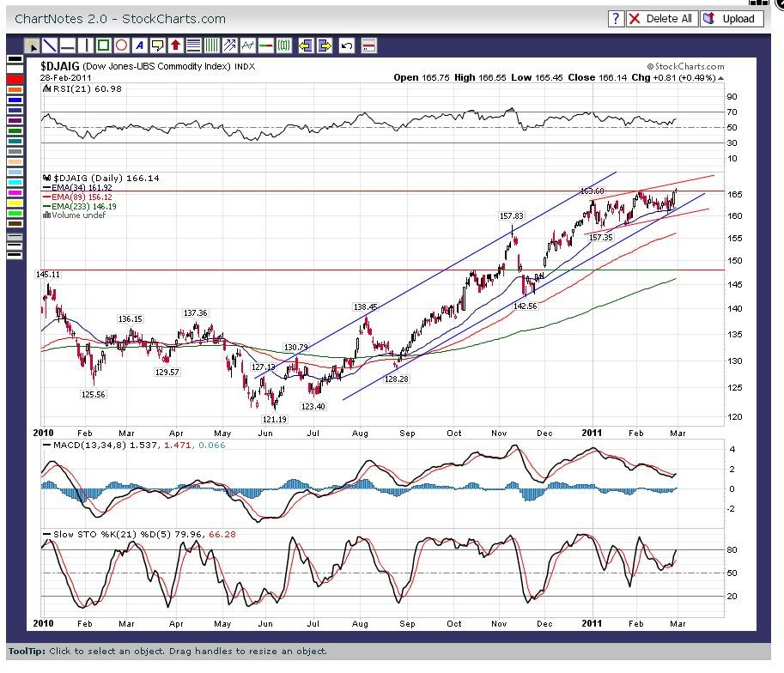The image size is (784, 673).
Task: Pick the magenta color swatch
Action: [15, 193]
